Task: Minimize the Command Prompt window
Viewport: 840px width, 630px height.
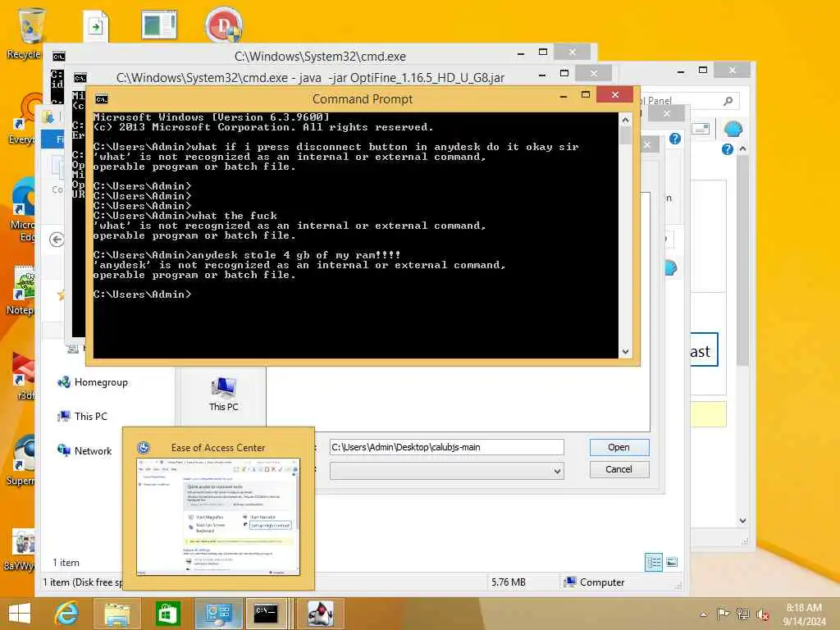Action: 564,97
